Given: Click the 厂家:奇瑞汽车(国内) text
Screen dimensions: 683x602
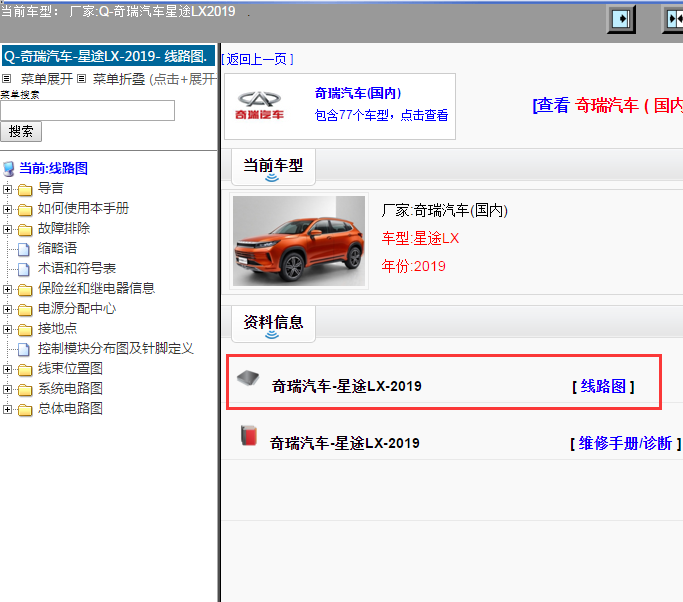Looking at the screenshot, I should tap(445, 210).
